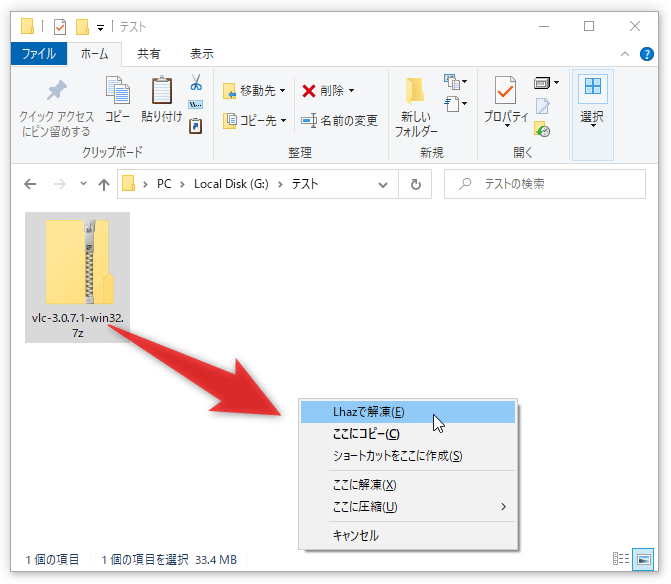Choose ショートカットをここに作成(S)

408,456
